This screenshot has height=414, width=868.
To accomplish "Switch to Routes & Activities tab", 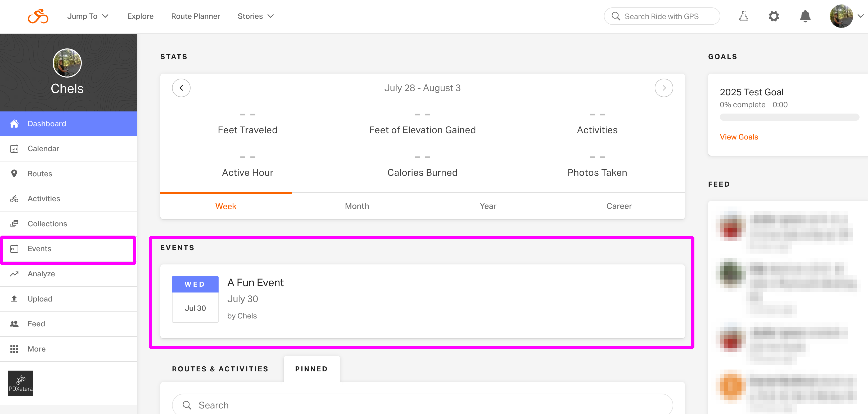I will tap(220, 369).
